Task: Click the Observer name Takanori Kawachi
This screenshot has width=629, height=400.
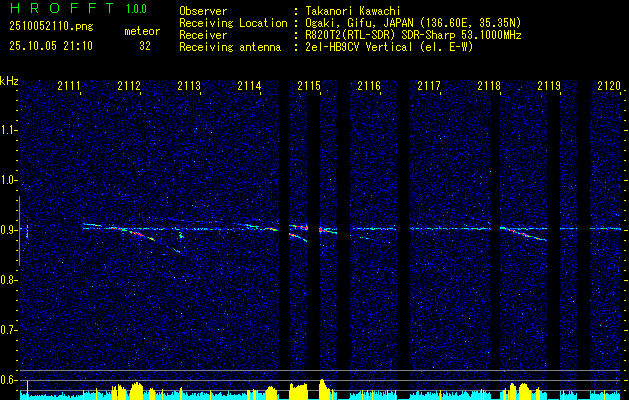Action: tap(353, 11)
